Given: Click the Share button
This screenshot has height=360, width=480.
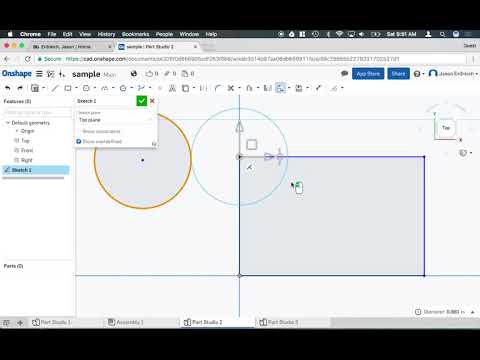Looking at the screenshot, I should 398,74.
